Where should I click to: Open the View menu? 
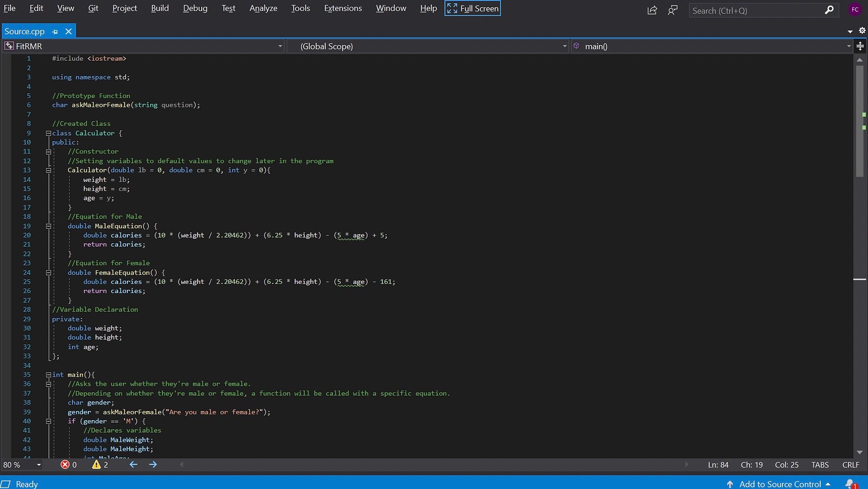pos(66,8)
